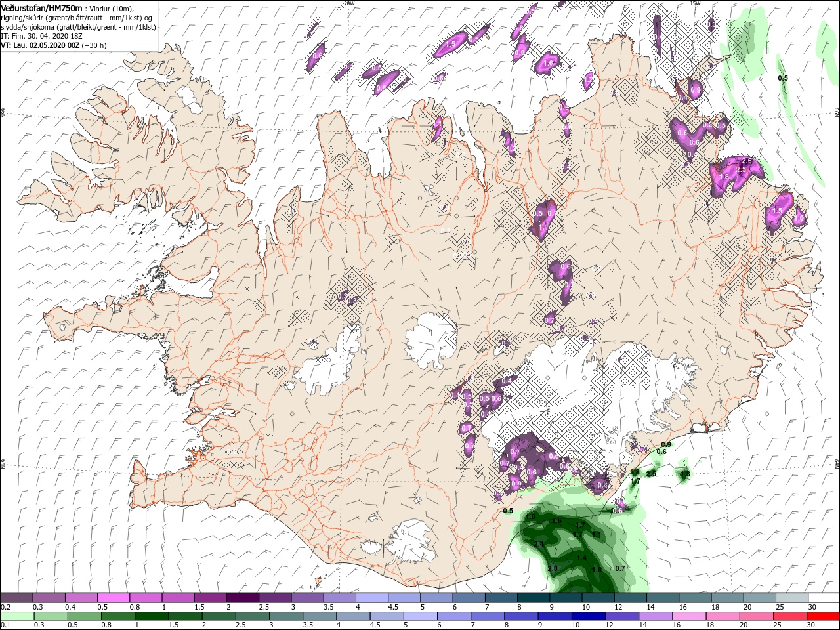Click the bright red swatch in the rain legend
This screenshot has width=840, height=630.
coord(823,616)
